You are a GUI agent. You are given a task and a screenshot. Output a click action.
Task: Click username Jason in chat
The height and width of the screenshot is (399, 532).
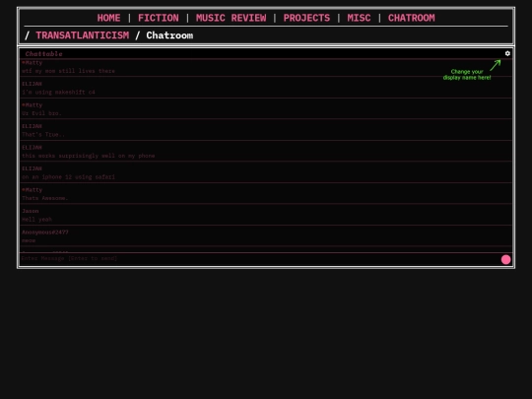[31, 211]
